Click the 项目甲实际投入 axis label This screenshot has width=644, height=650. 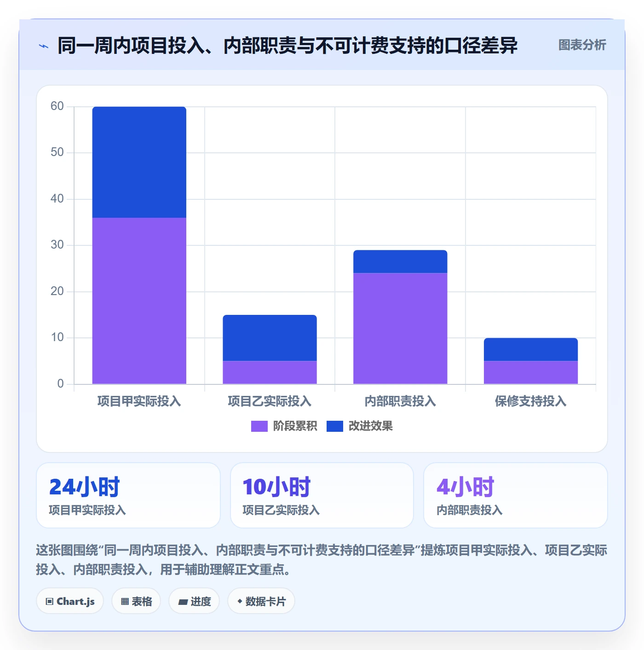click(x=139, y=401)
